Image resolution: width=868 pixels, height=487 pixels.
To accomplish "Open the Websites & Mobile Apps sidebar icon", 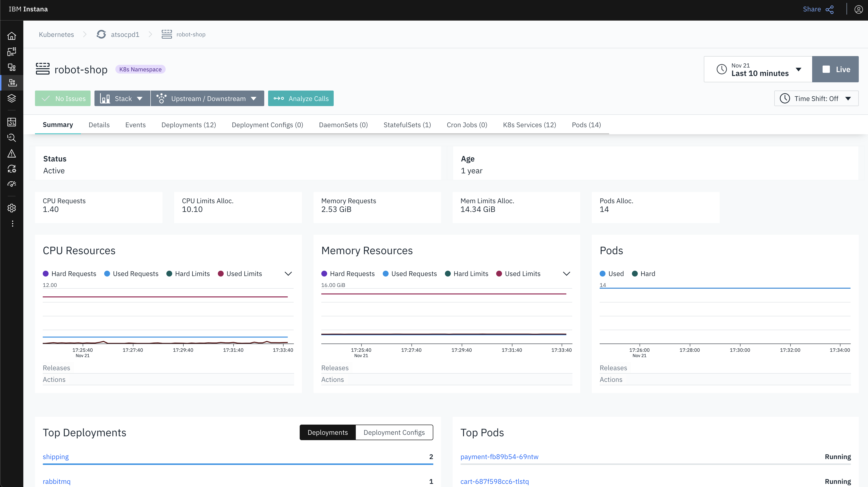I will click(12, 51).
